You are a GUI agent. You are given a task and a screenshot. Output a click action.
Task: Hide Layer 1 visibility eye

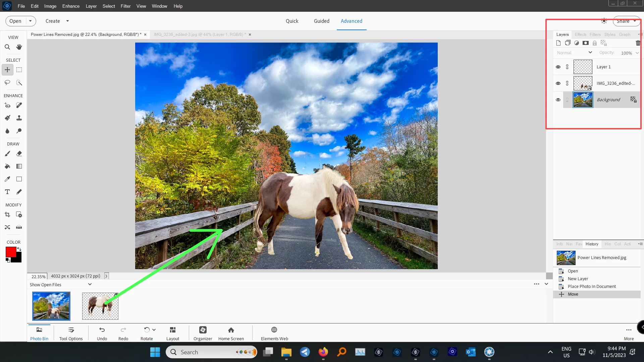pyautogui.click(x=558, y=67)
